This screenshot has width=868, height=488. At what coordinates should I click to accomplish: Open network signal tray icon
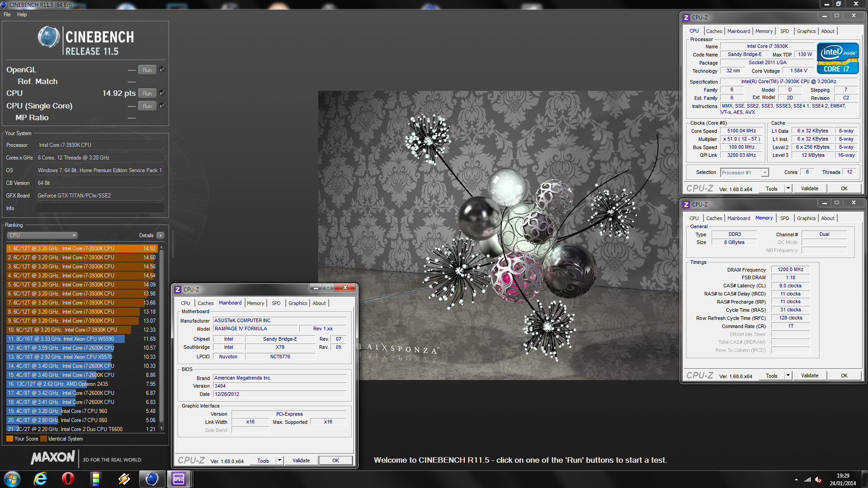(x=807, y=479)
